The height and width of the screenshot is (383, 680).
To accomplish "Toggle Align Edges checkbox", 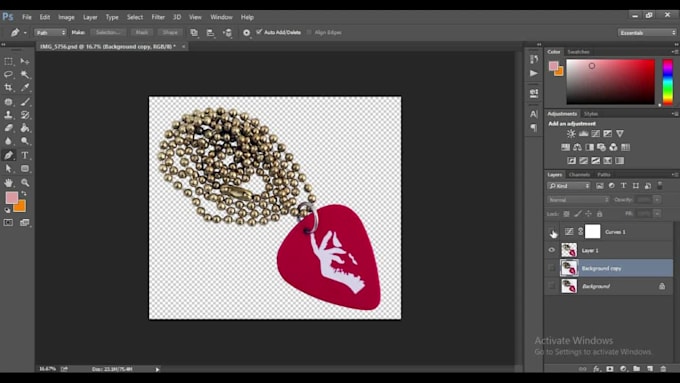I will tap(309, 32).
